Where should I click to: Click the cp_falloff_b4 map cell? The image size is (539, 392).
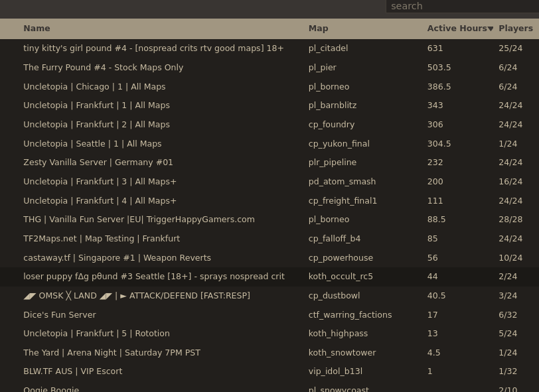(335, 239)
